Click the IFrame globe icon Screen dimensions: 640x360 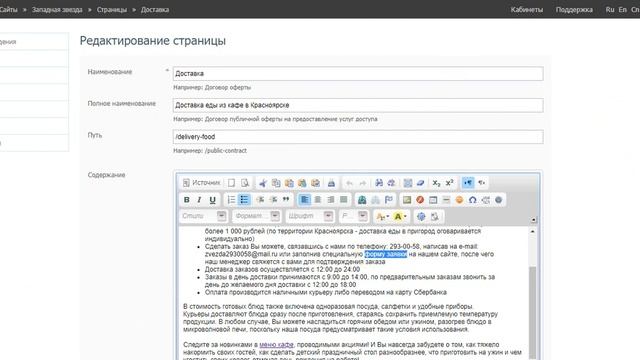tap(498, 200)
